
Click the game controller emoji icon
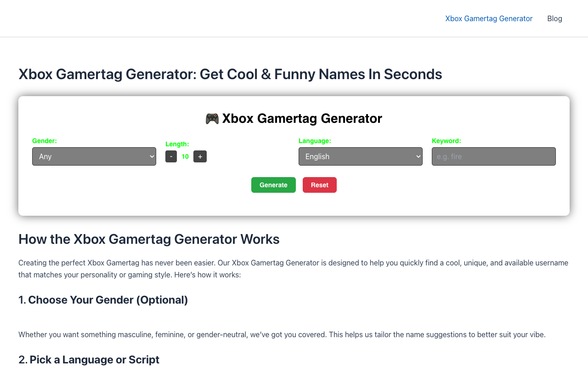pyautogui.click(x=212, y=119)
